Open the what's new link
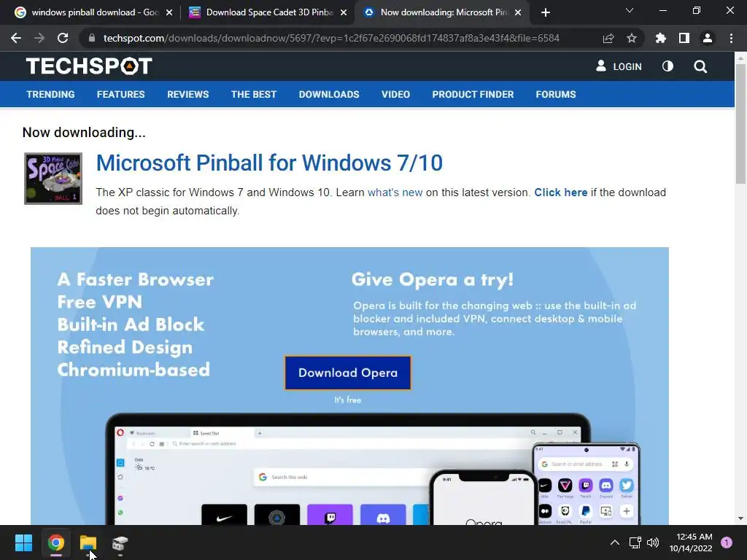 [395, 192]
